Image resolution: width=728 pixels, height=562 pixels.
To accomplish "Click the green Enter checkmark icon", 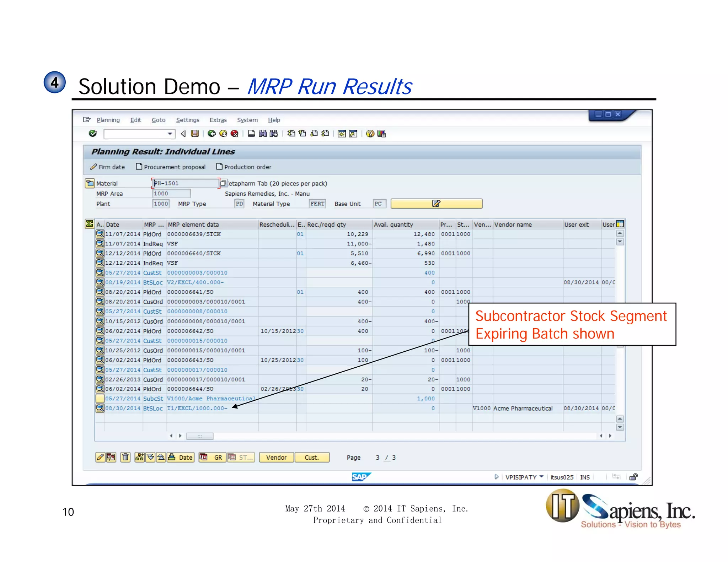I will click(x=93, y=134).
